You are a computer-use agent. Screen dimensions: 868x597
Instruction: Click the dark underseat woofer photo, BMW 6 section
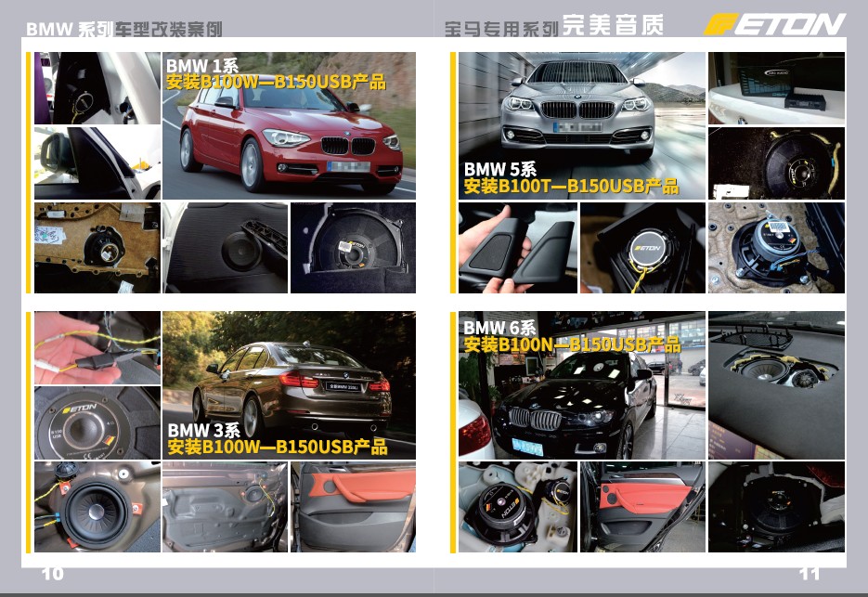[777, 507]
